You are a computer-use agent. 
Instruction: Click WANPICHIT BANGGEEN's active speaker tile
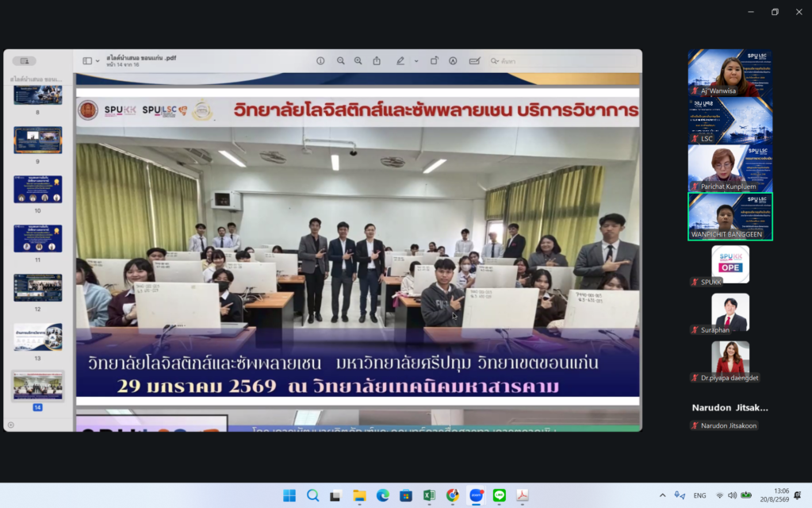[x=730, y=217]
